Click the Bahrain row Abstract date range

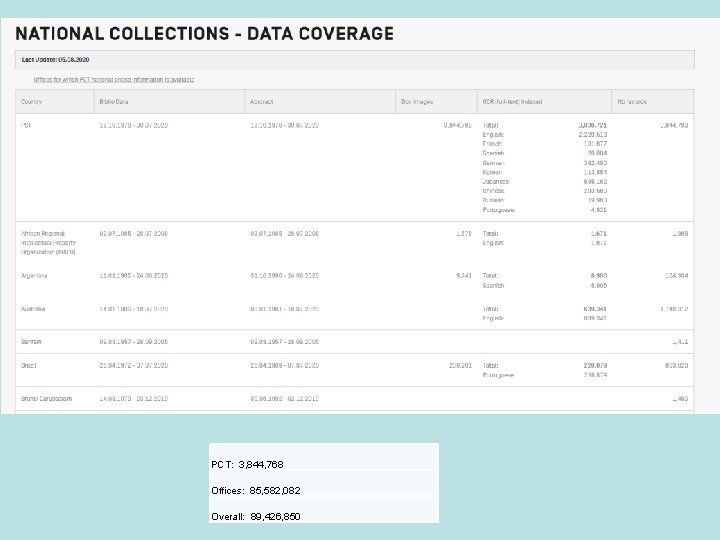click(x=284, y=342)
